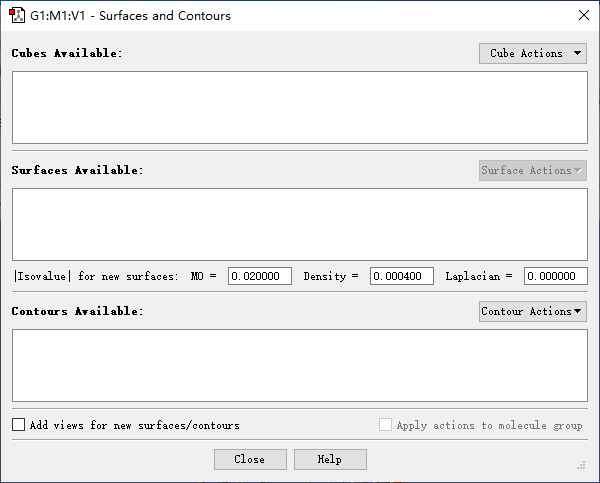The height and width of the screenshot is (483, 600).
Task: Click the resize grip in bottom-right corner
Action: 581,465
